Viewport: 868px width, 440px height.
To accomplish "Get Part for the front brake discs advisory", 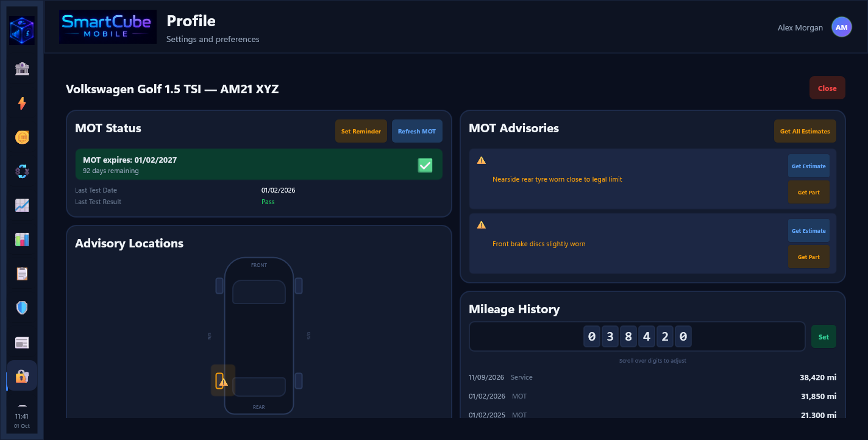I will point(809,257).
